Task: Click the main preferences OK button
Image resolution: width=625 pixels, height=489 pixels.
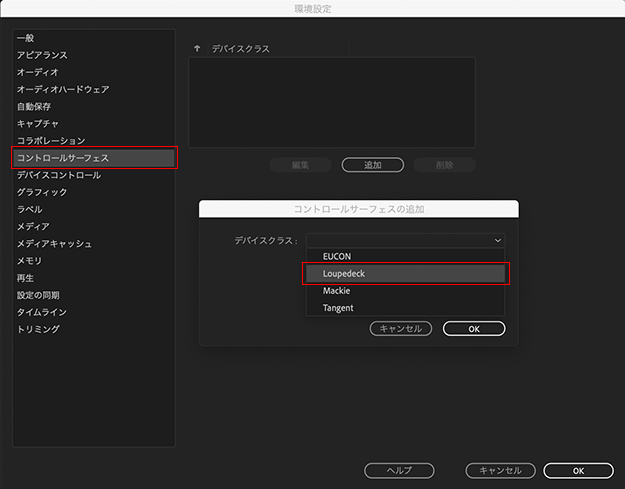Action: 578,470
